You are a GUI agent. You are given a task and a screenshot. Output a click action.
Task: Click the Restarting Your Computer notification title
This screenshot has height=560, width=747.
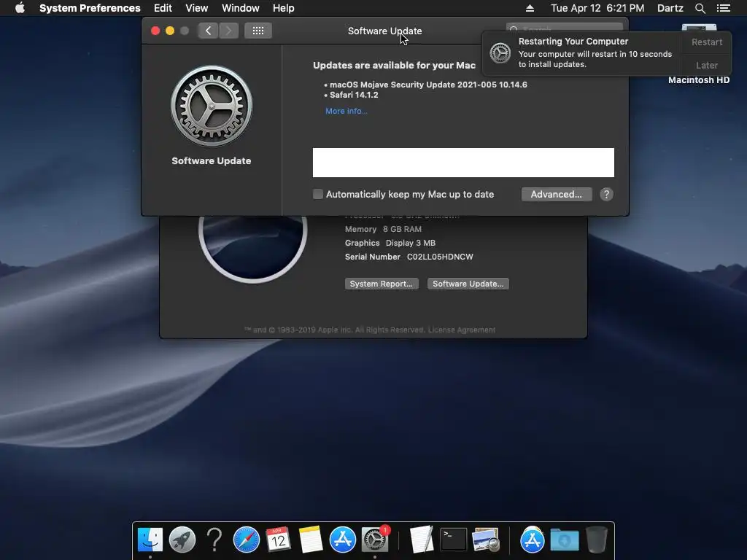573,42
